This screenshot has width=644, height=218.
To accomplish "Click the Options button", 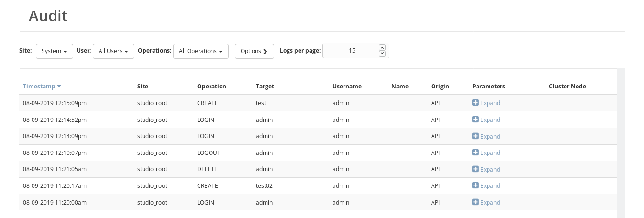I will [254, 51].
